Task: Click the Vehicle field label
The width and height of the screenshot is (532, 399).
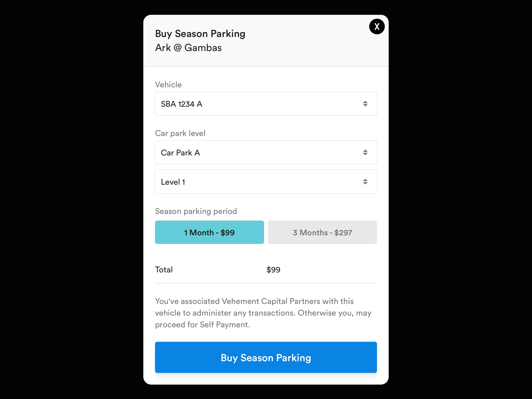Action: click(x=168, y=85)
